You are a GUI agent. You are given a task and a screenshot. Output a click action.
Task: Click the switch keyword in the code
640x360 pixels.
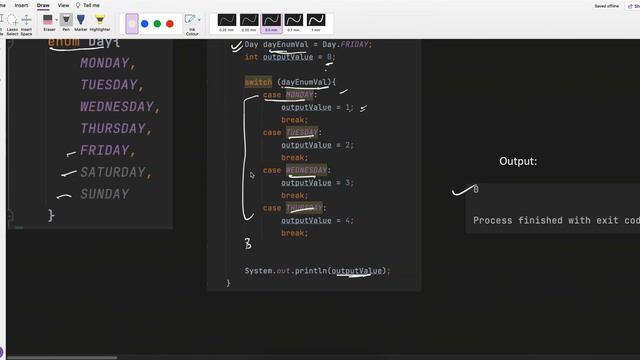coord(258,82)
